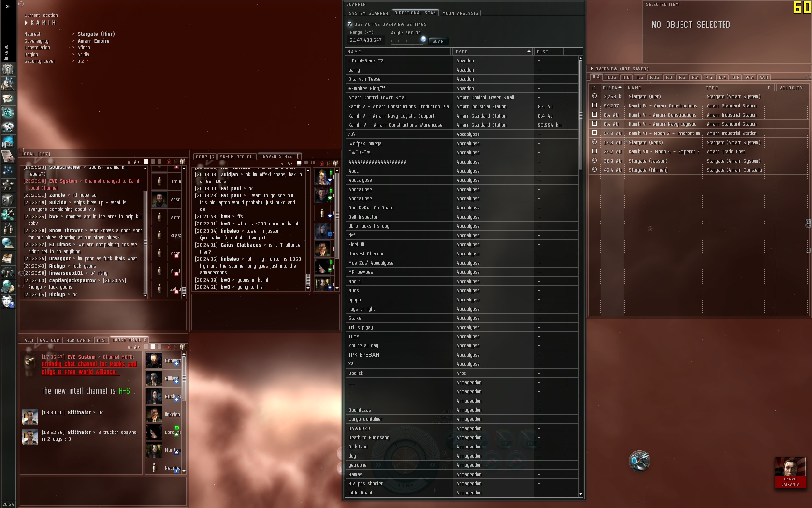Switch to the H.BS overview tab
The width and height of the screenshot is (812, 508).
click(611, 77)
